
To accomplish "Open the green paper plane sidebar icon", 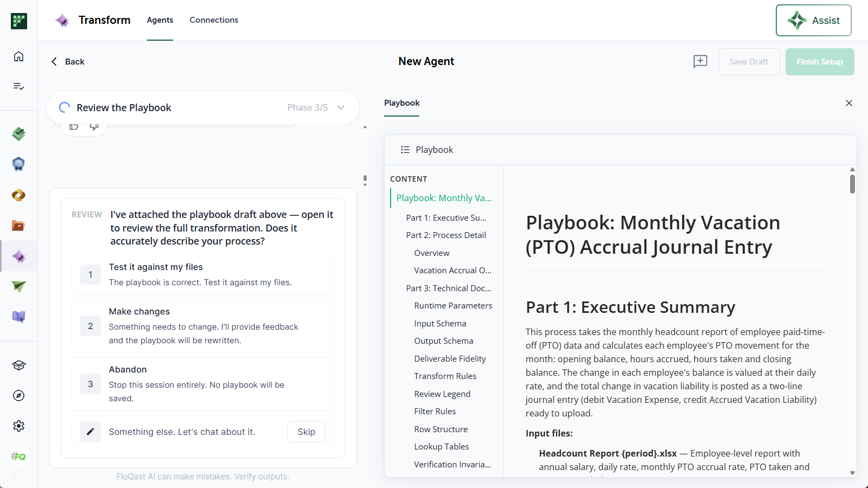I will [x=18, y=286].
